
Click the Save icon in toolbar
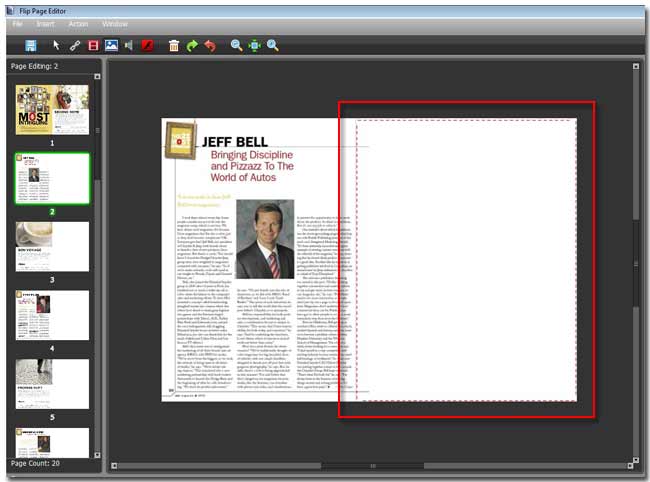pos(30,45)
